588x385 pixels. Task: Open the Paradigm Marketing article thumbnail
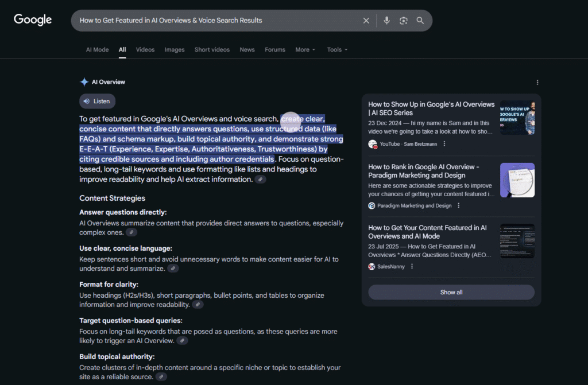(517, 180)
